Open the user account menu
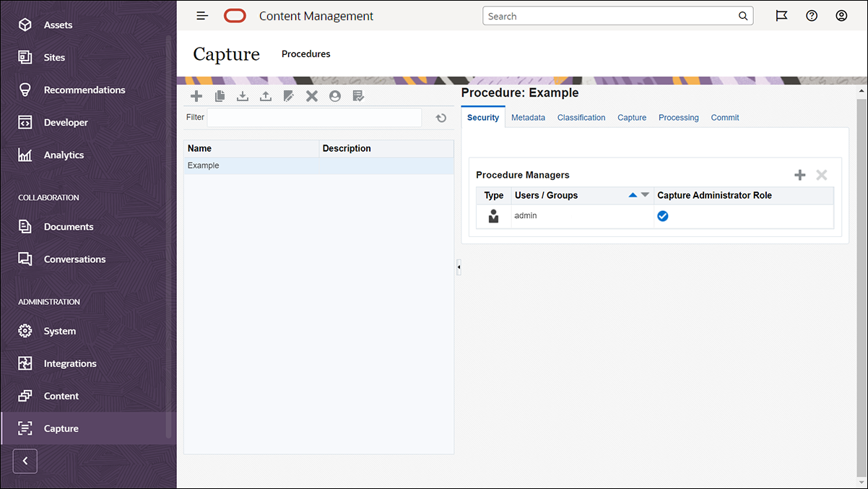The height and width of the screenshot is (489, 868). [x=841, y=15]
